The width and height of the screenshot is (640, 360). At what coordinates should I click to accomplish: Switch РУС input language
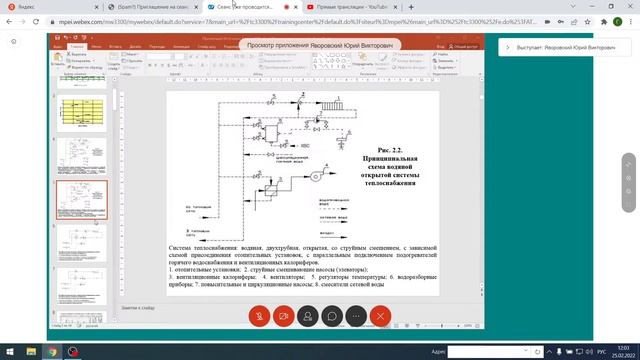[x=602, y=351]
